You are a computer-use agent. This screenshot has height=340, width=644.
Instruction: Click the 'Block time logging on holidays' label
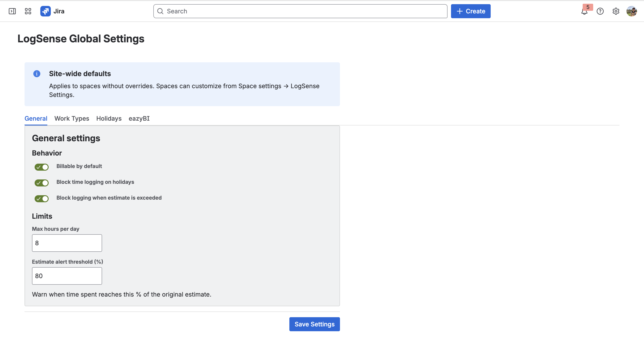coord(95,182)
